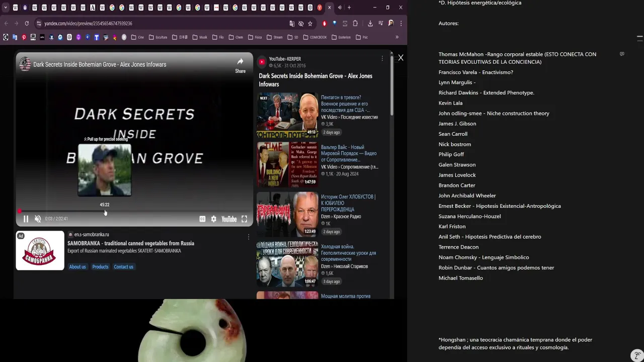
Task: View site information icon in address bar
Action: point(39,23)
